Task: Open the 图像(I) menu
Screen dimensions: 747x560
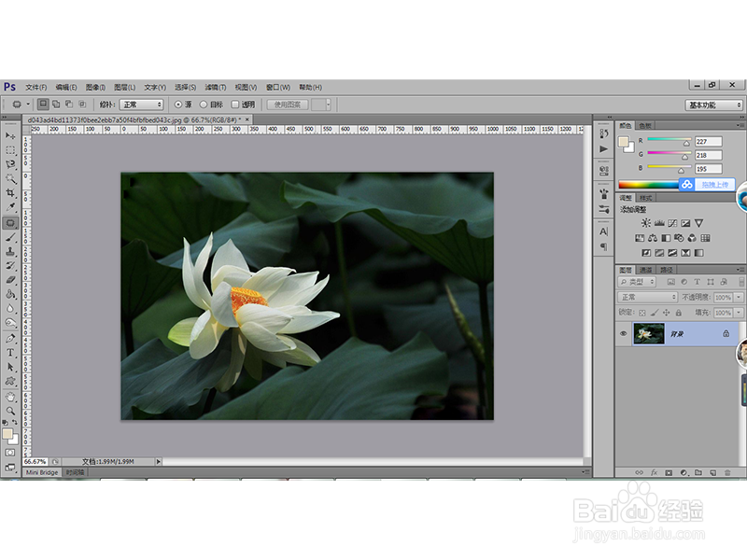Action: tap(95, 87)
